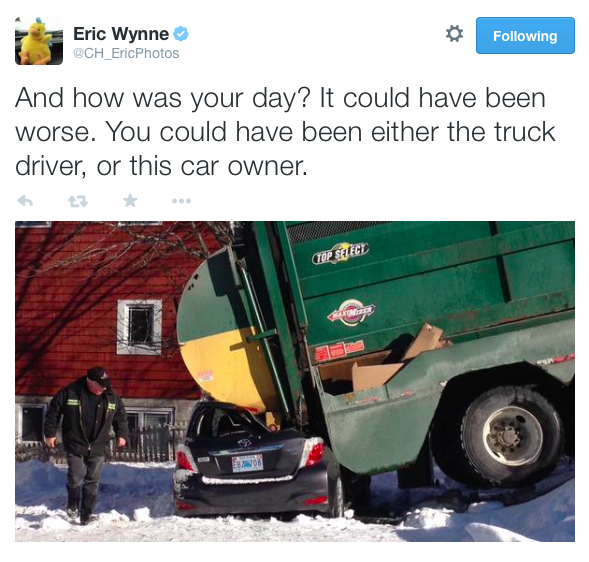The width and height of the screenshot is (589, 562).
Task: Open the three-dot more options menu
Action: point(181,201)
